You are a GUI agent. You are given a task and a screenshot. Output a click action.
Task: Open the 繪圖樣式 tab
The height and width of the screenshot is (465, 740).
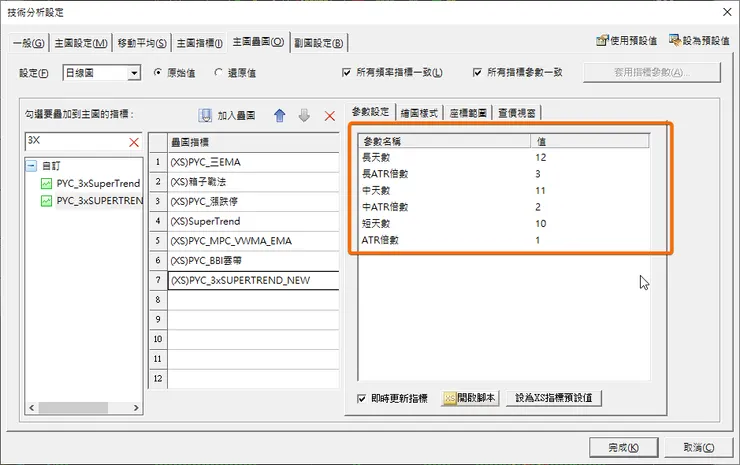point(419,113)
